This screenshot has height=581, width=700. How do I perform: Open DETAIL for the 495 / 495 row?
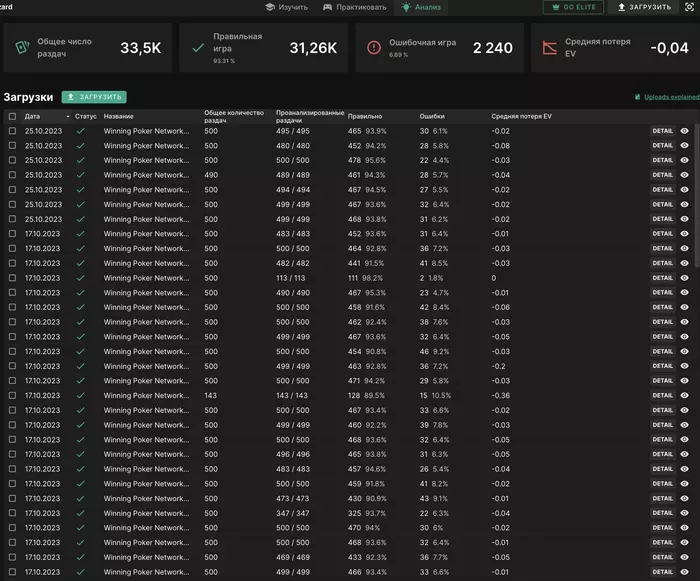pos(662,131)
